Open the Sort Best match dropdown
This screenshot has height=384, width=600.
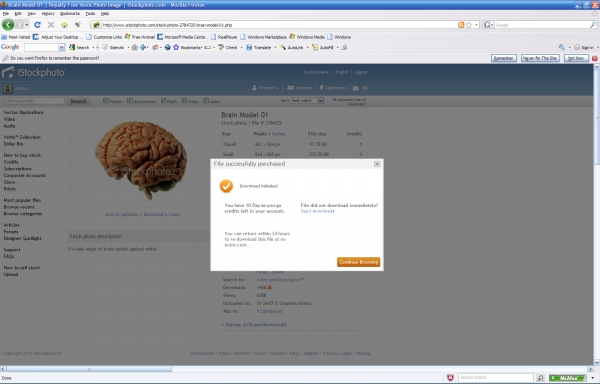(x=307, y=100)
